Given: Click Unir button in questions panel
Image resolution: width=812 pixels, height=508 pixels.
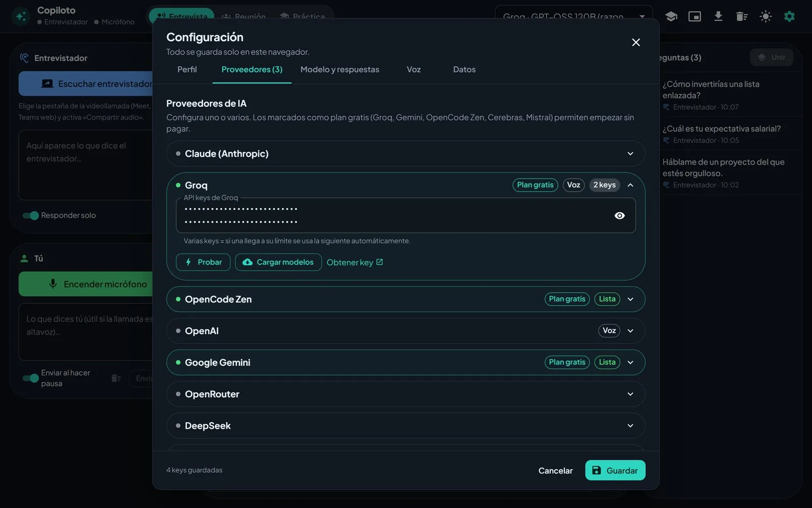Looking at the screenshot, I should [x=771, y=57].
